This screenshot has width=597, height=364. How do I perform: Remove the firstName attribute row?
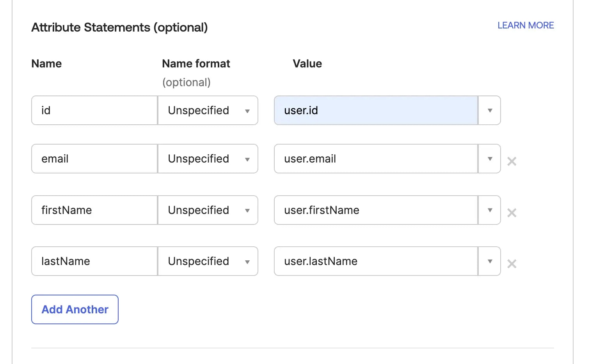point(512,213)
